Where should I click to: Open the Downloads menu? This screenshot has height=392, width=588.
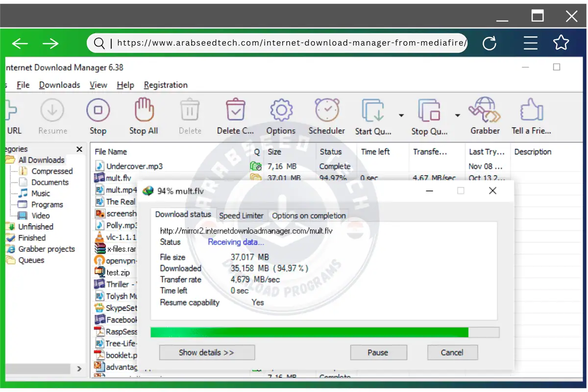coord(59,85)
